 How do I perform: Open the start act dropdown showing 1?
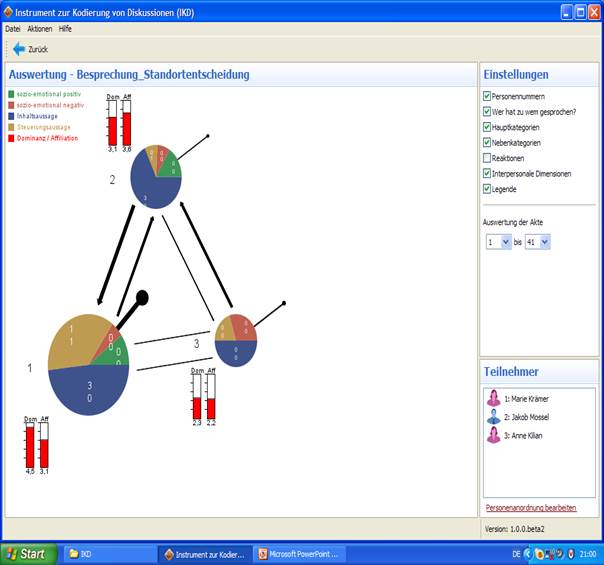pos(499,242)
